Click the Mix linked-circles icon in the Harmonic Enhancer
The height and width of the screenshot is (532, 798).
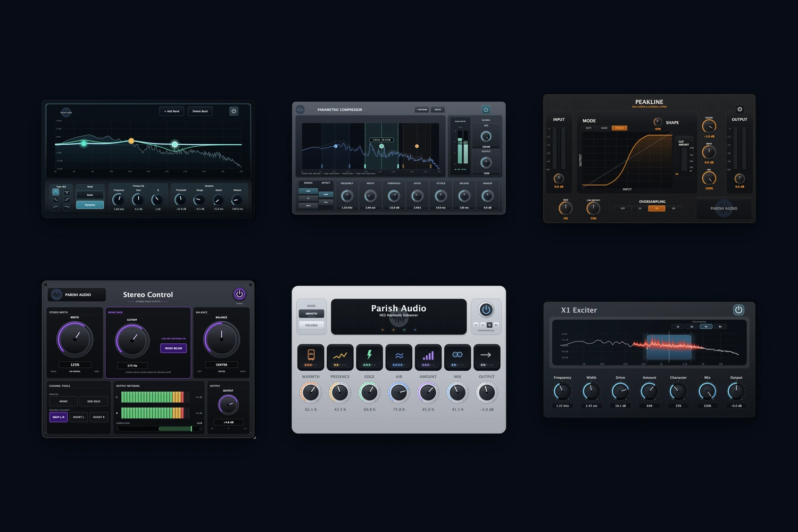coord(458,354)
